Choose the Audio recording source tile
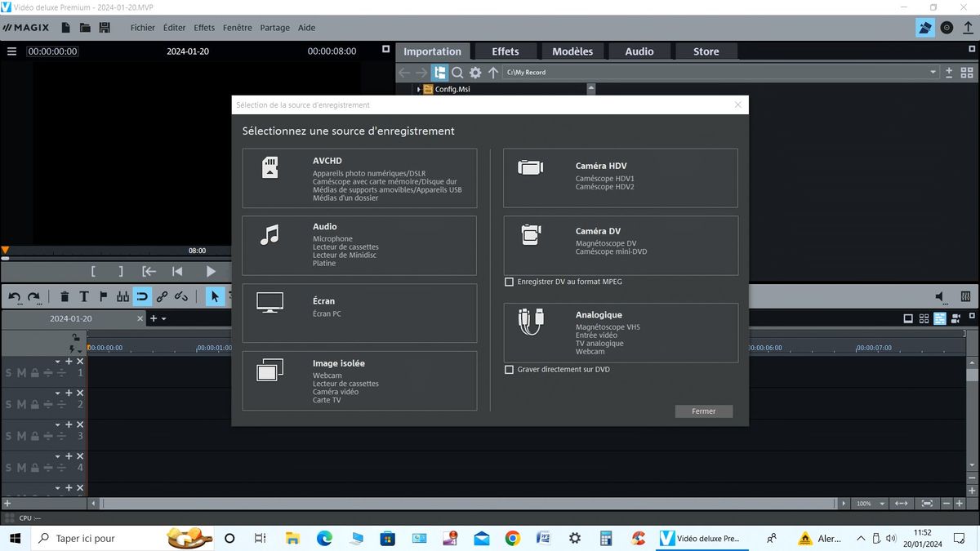 tap(359, 245)
